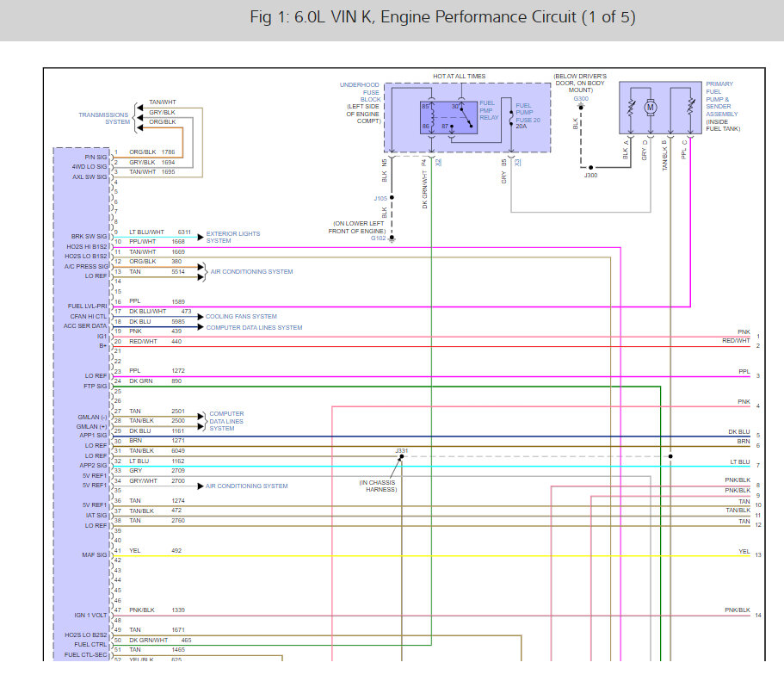784x681 pixels.
Task: Click the ACC SER DATA pin label
Action: click(x=85, y=326)
